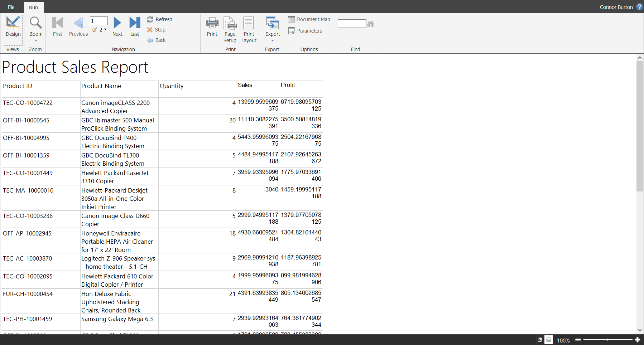Click the scrollbar down arrow
Screen dimensions: 644x345
pyautogui.click(x=640, y=330)
